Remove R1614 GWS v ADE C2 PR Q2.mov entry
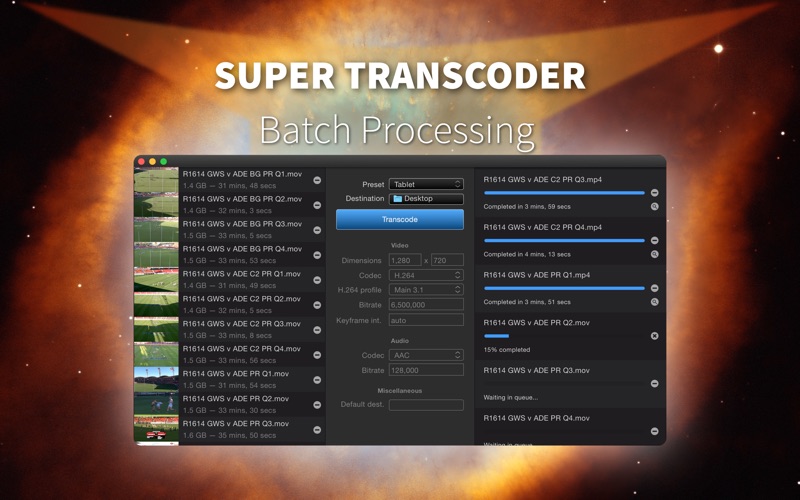800x500 pixels. pos(317,305)
